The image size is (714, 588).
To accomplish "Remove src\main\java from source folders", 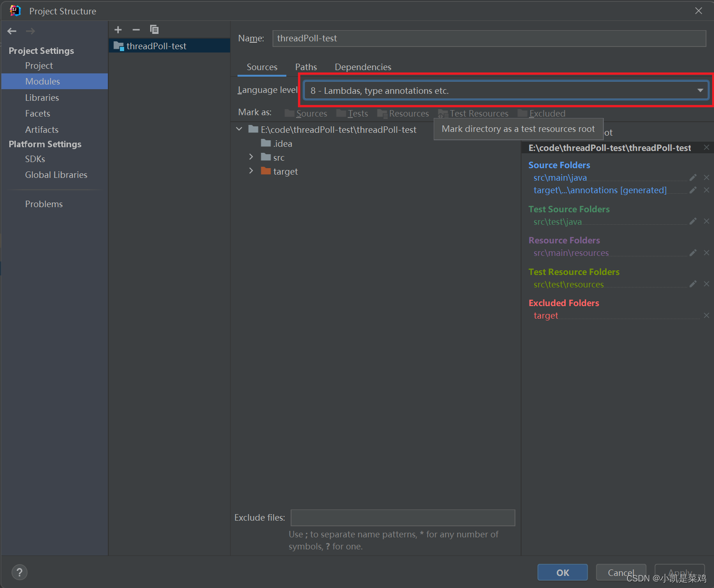I will 707,177.
